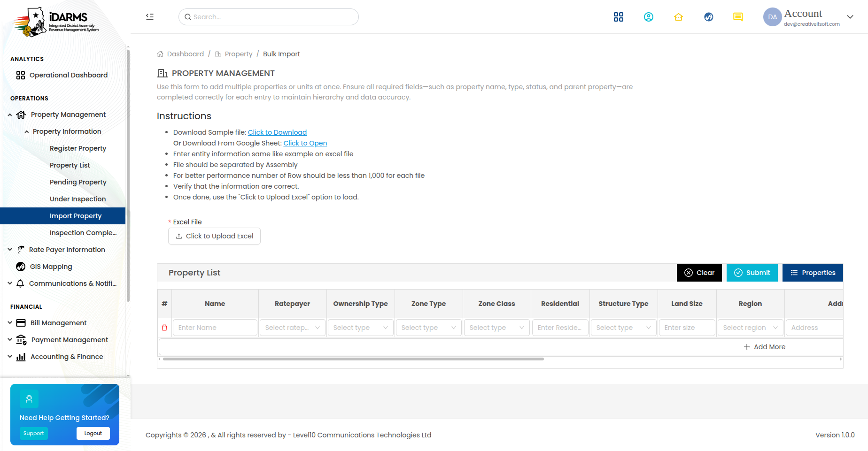Click the Click to Upload Excel button
868x451 pixels.
pyautogui.click(x=214, y=236)
